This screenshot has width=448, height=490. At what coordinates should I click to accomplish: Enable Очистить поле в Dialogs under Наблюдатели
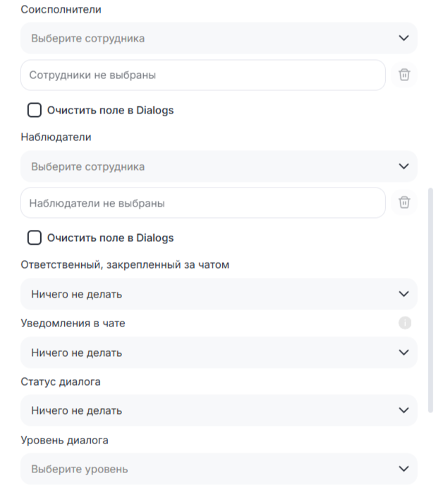(x=35, y=238)
